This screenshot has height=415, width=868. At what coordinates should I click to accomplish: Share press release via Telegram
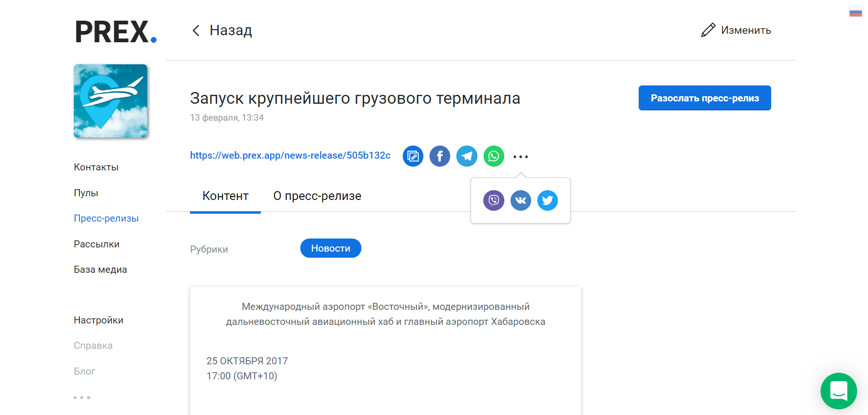467,156
